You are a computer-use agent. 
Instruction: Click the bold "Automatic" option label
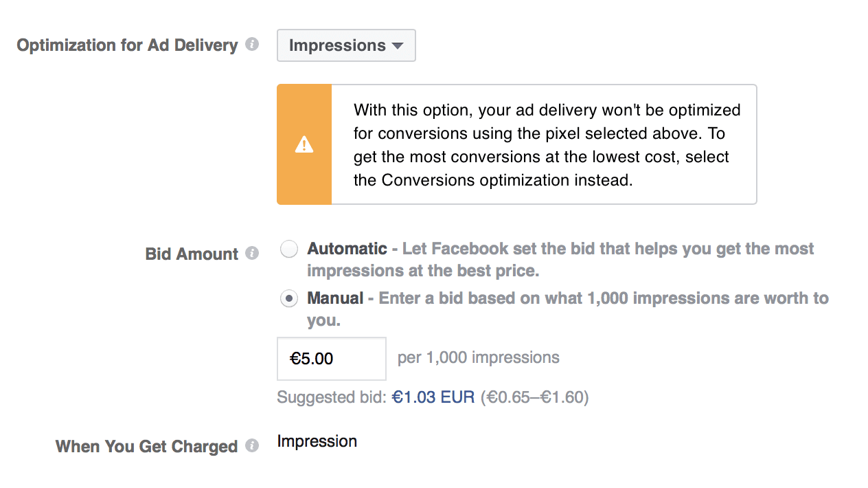[347, 249]
